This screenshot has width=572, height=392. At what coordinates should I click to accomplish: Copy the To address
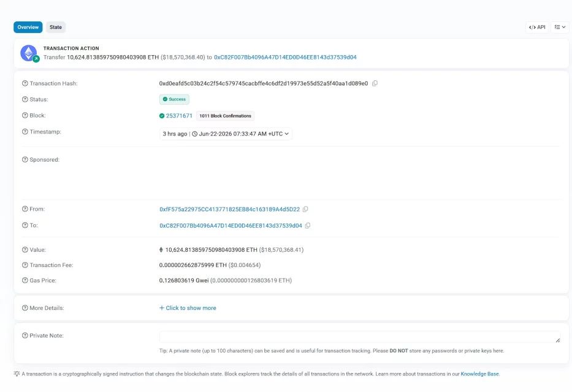pyautogui.click(x=308, y=225)
